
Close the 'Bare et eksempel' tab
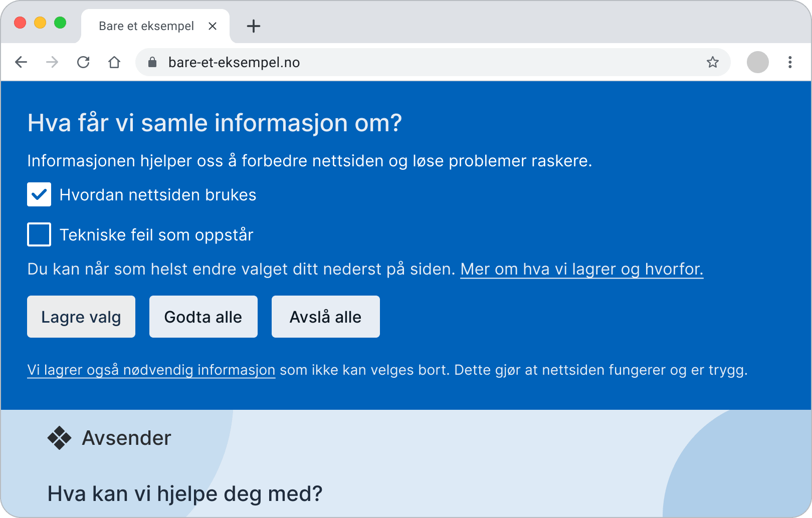coord(213,26)
